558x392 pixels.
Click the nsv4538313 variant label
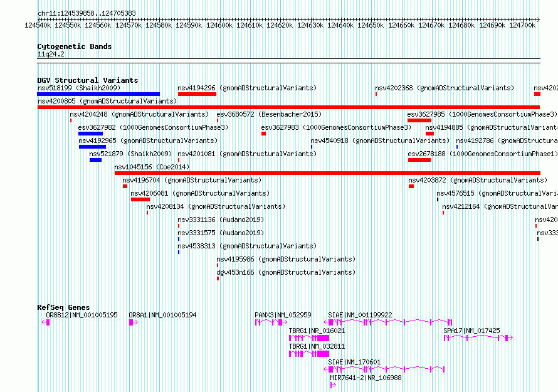pyautogui.click(x=247, y=246)
